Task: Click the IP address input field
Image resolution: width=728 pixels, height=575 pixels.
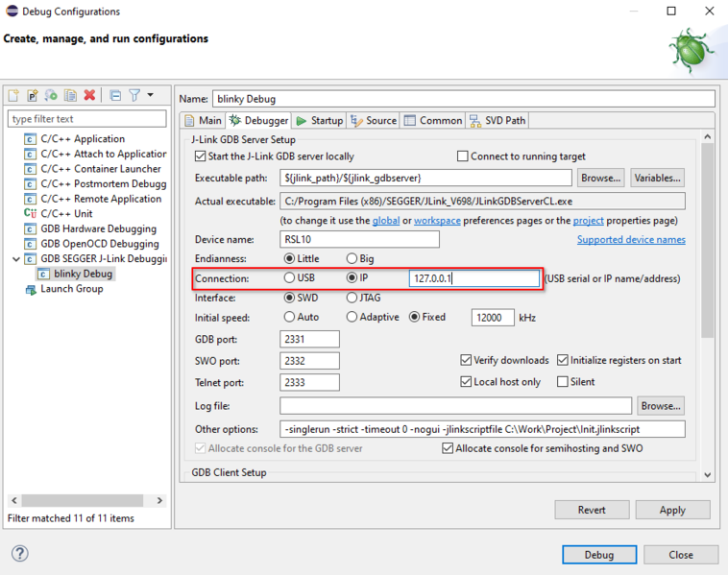Action: [473, 278]
